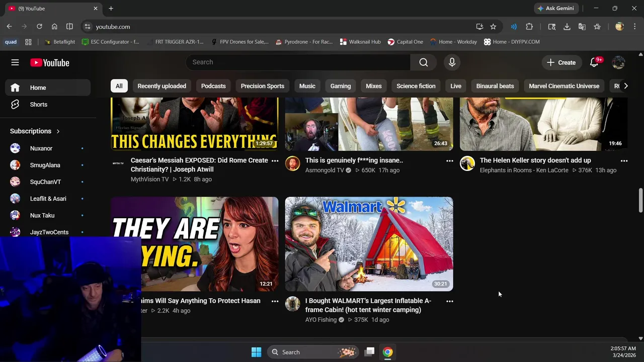The height and width of the screenshot is (362, 644).
Task: Select the Binaural beats chip
Action: (495, 86)
